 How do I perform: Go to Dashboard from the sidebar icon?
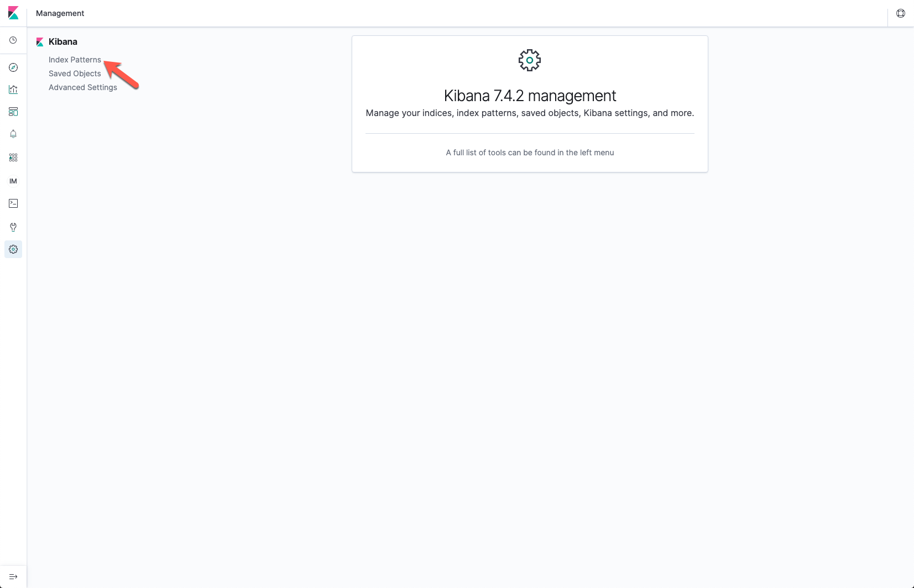(13, 112)
